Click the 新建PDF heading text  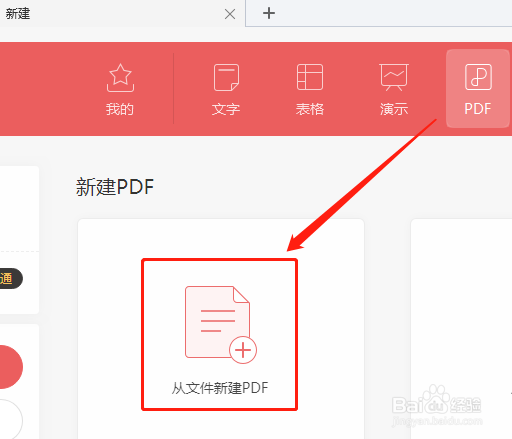pyautogui.click(x=115, y=187)
